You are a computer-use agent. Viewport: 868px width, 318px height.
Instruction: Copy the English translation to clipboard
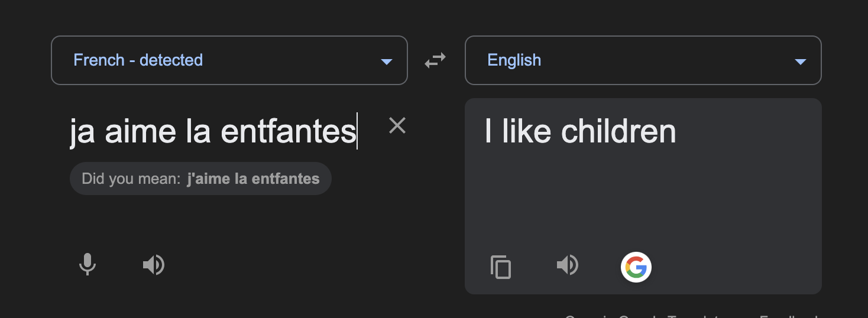501,267
